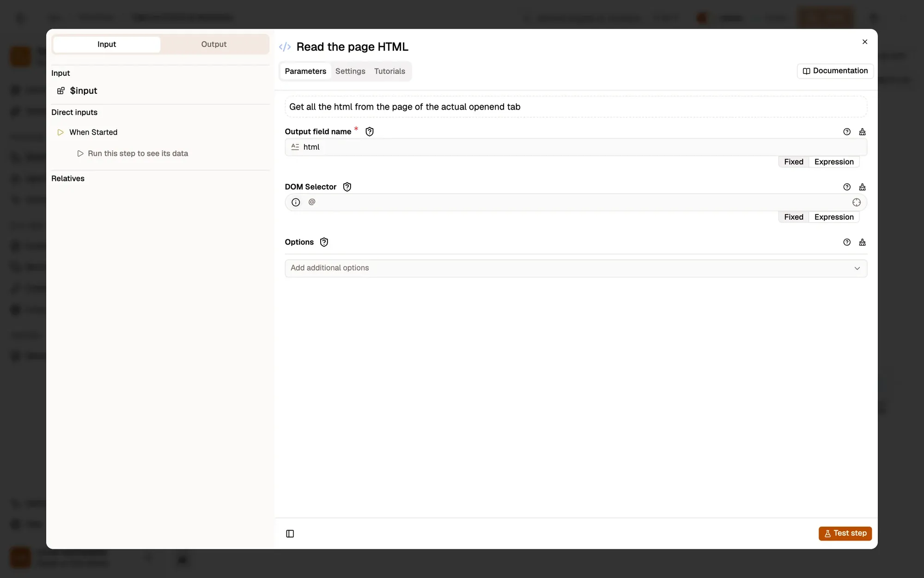
Task: Open the Add additional options dropdown
Action: (576, 268)
